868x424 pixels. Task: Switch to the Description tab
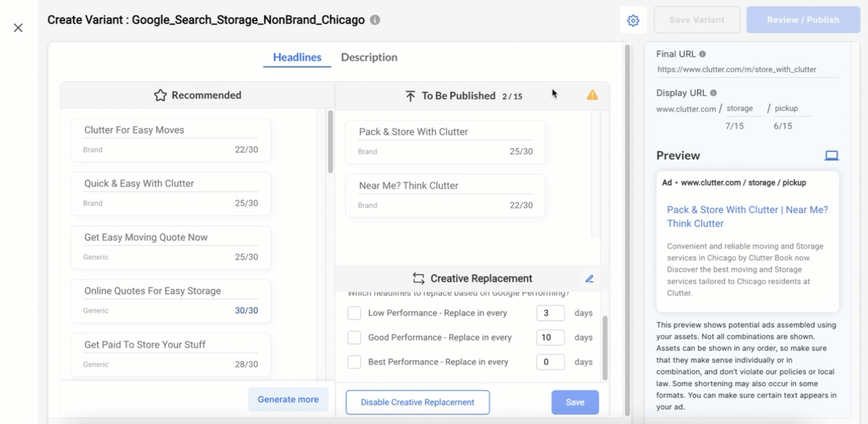369,57
